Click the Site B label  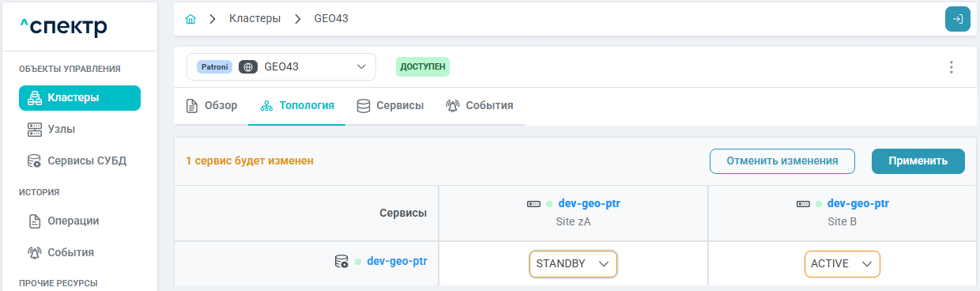coord(842,222)
